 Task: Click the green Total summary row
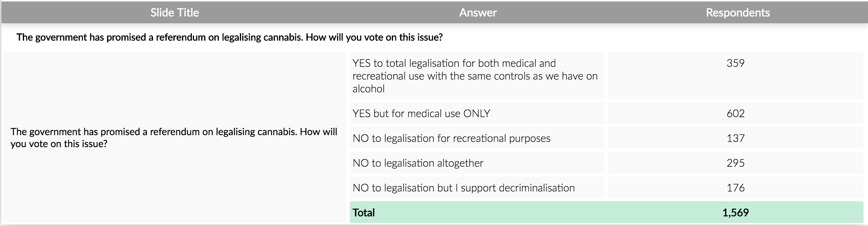pyautogui.click(x=545, y=212)
